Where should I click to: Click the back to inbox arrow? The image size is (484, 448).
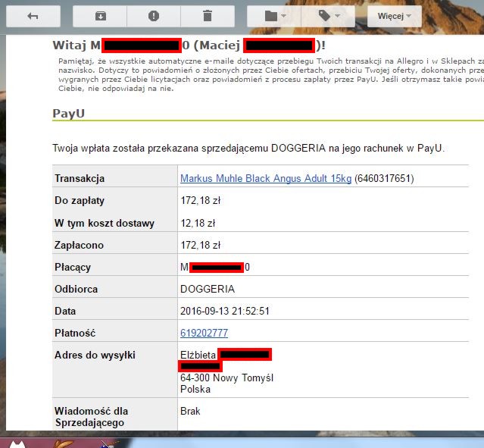pos(33,16)
